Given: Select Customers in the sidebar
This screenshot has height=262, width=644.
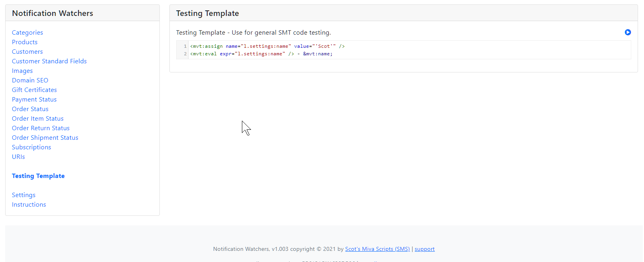Looking at the screenshot, I should (x=27, y=52).
